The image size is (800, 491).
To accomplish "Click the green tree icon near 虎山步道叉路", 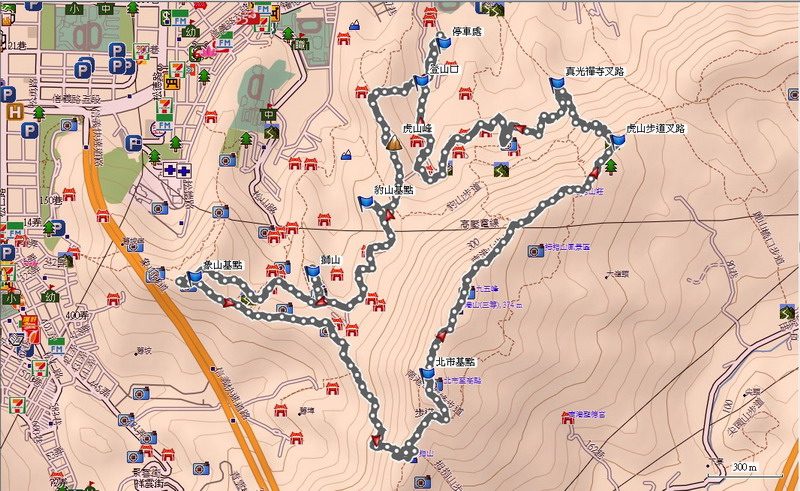I will (611, 165).
